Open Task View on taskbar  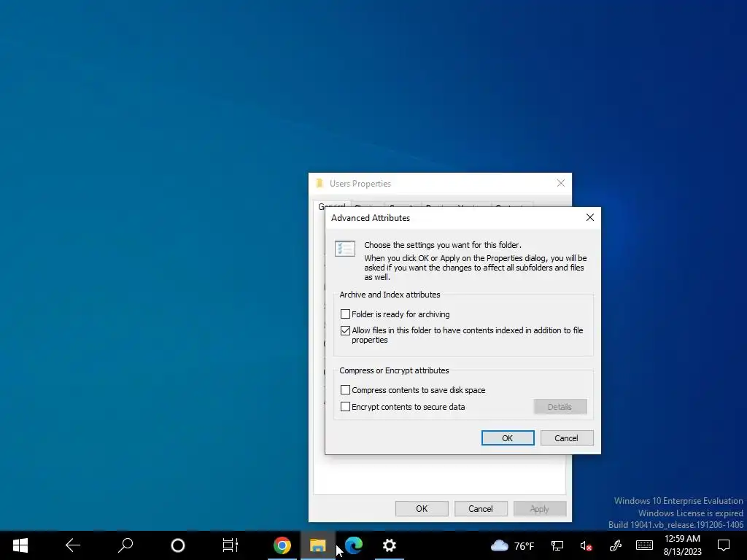230,545
